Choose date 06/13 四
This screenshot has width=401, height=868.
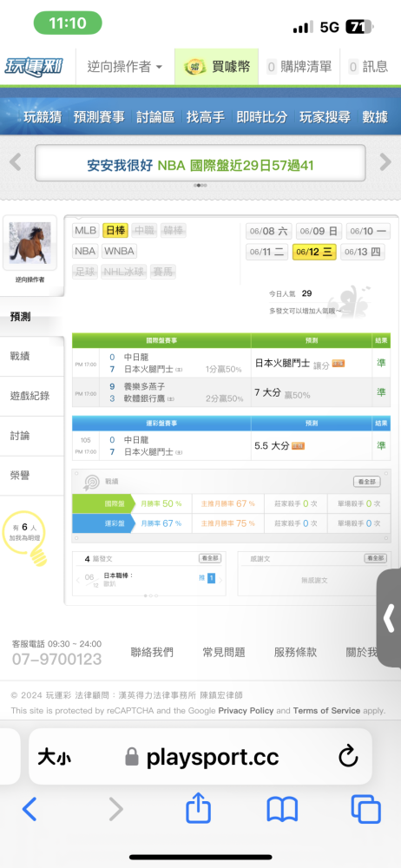tap(363, 252)
